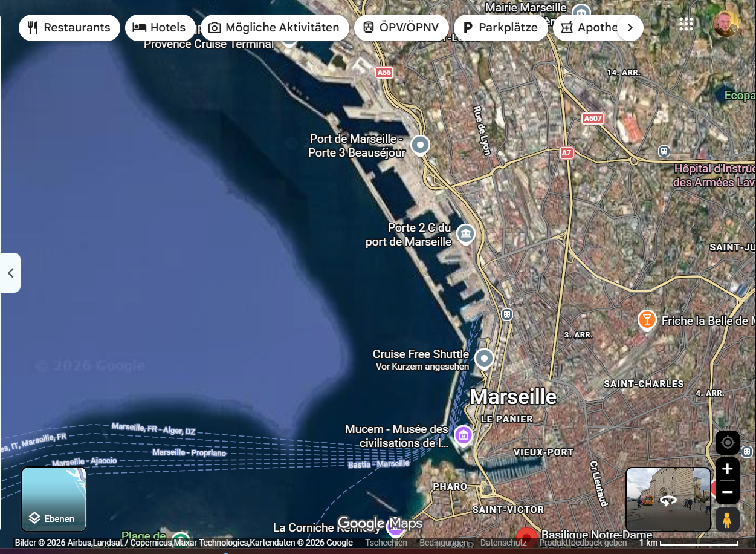Open the Street View preview thumbnail
The image size is (756, 554).
[668, 500]
